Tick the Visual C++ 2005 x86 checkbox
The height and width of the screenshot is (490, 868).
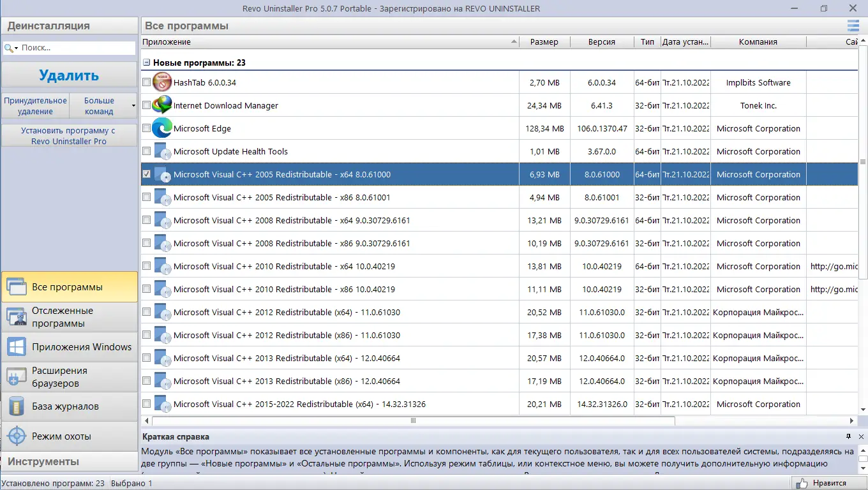pos(147,197)
